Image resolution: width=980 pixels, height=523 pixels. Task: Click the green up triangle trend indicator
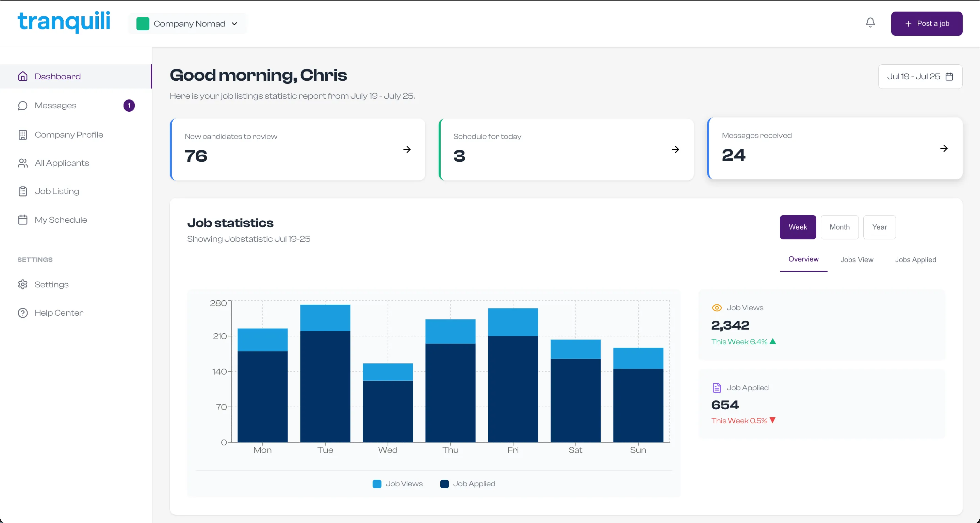click(773, 341)
